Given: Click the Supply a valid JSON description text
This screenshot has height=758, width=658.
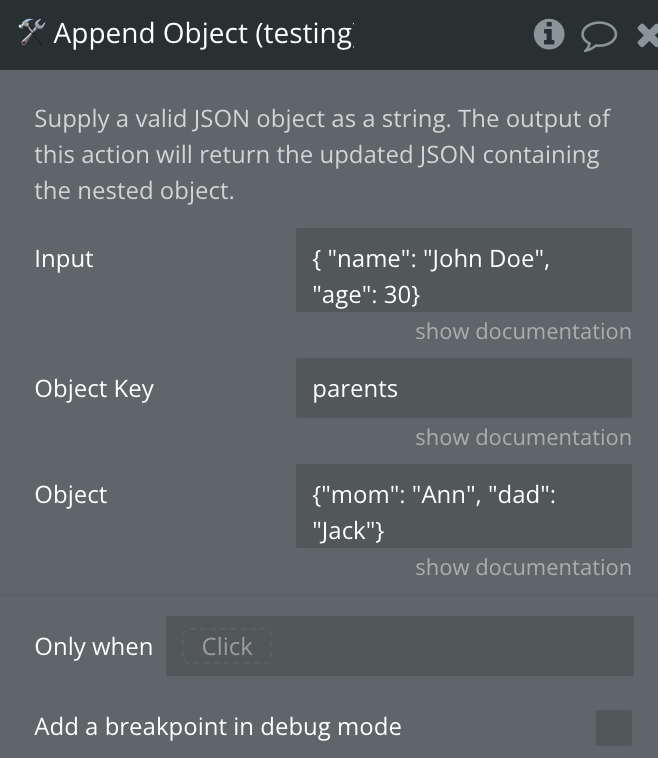Looking at the screenshot, I should [322, 155].
